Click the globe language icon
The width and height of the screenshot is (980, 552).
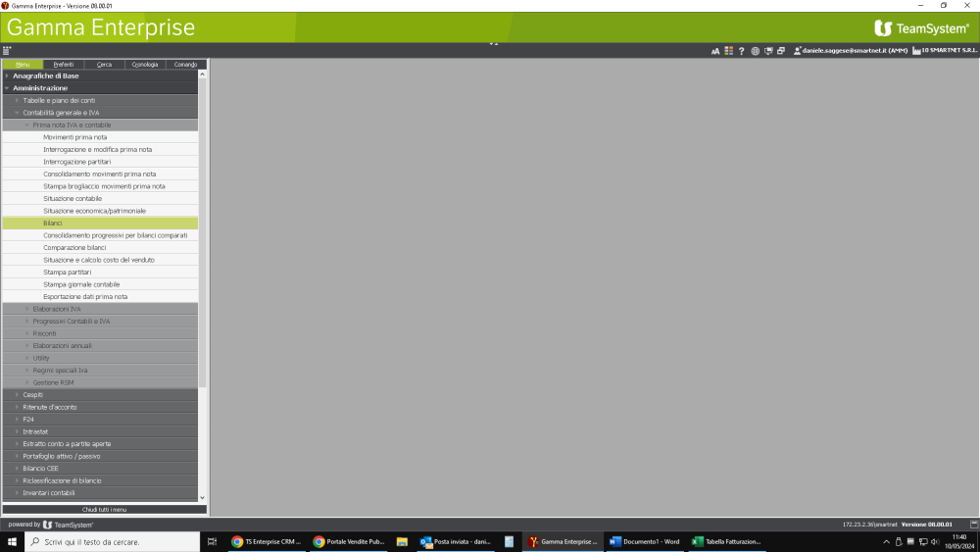click(755, 51)
